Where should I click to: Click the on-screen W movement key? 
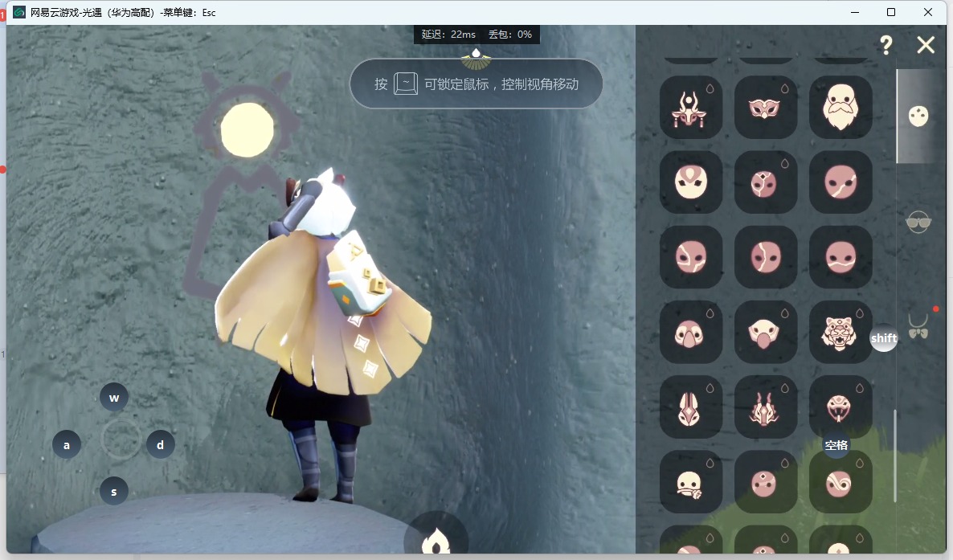point(113,398)
